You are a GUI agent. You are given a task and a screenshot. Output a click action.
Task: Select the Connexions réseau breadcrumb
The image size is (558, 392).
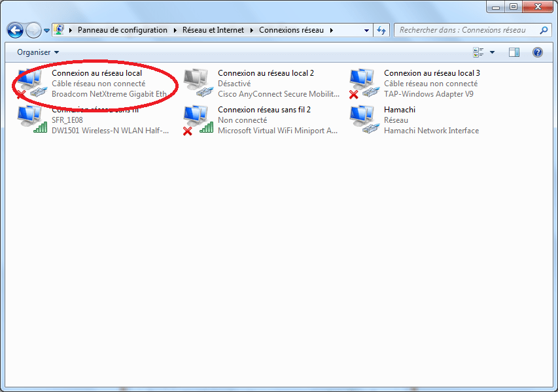292,30
